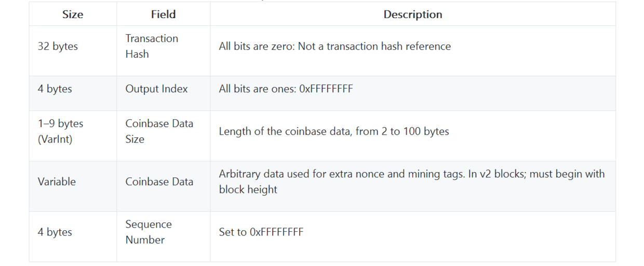Click the 'block height' text in Coinbase Data row
Viewport: 644px width, 266px height.
248,189
